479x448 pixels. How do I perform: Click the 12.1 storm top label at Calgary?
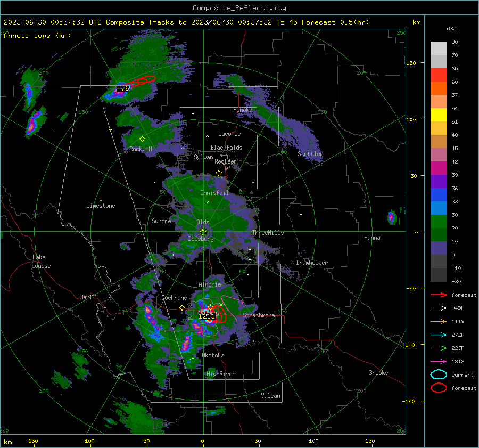[206, 317]
